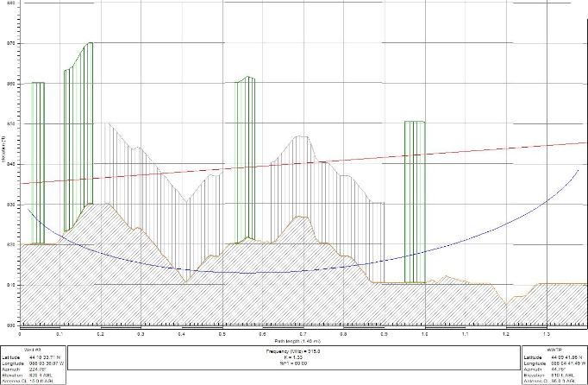Screen dimensions: 588x385
Task: Click the orange terrain peak near 0.2 mi
Action: 102,204
